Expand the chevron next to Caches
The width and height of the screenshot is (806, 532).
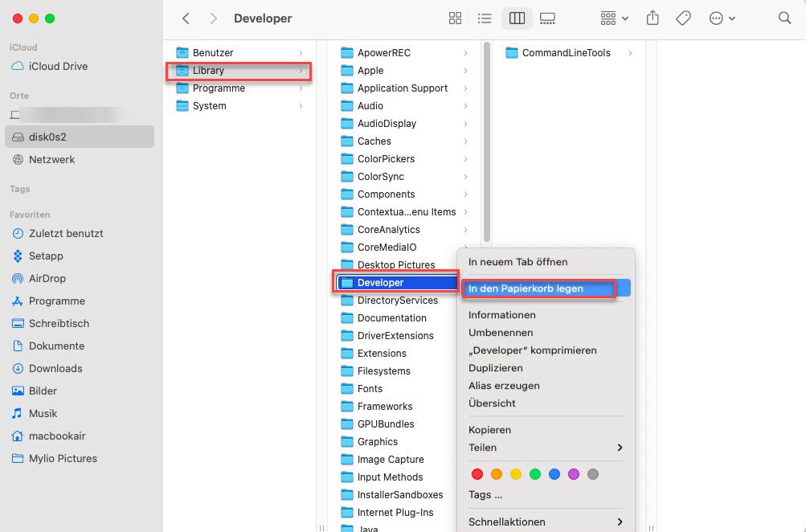pos(465,141)
